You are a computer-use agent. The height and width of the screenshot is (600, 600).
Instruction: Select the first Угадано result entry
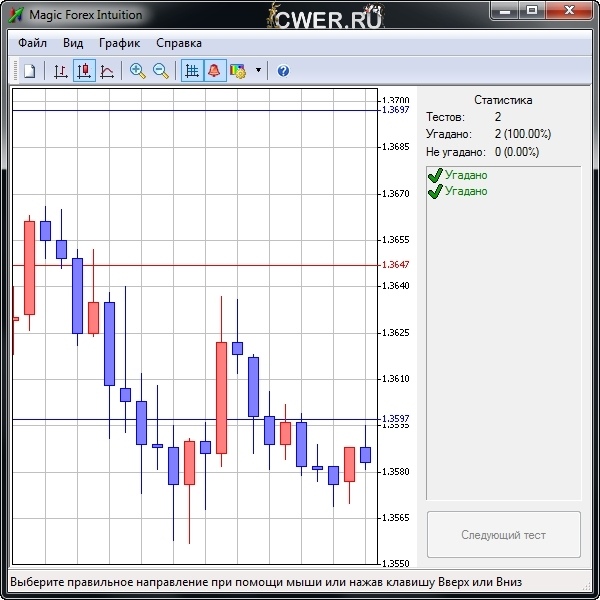(465, 175)
